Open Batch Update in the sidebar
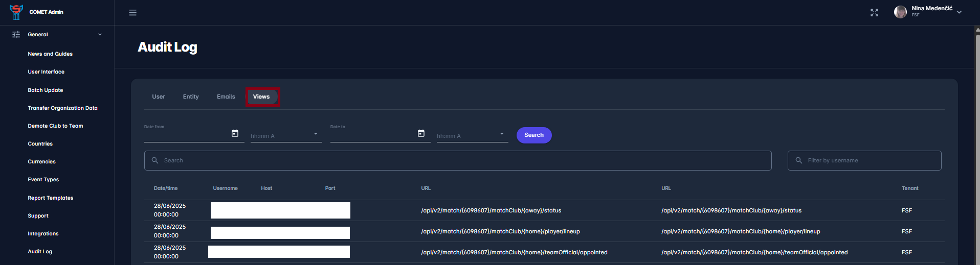 46,90
